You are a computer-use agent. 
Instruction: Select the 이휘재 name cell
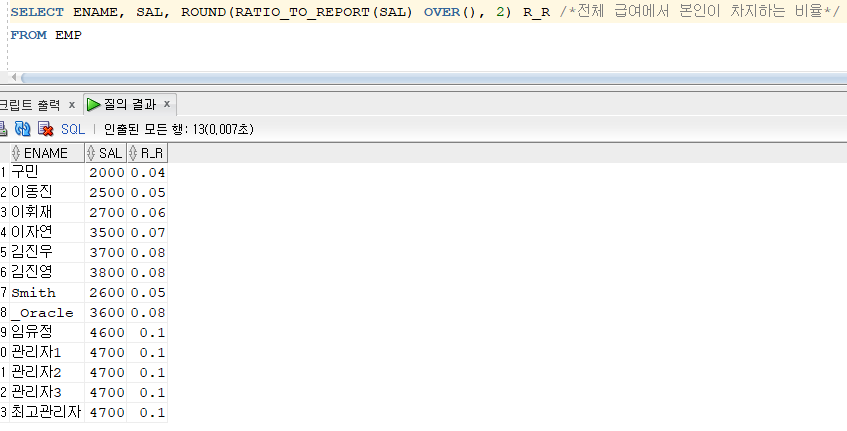(47, 212)
